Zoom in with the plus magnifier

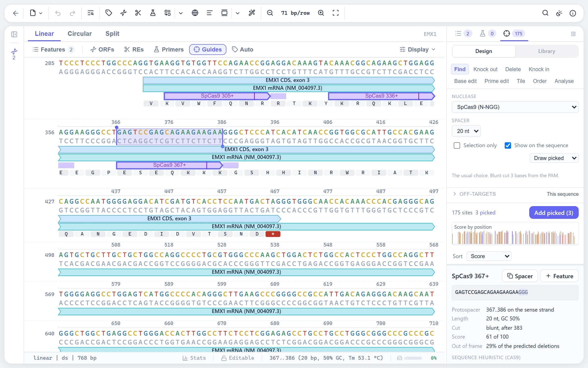coord(321,13)
